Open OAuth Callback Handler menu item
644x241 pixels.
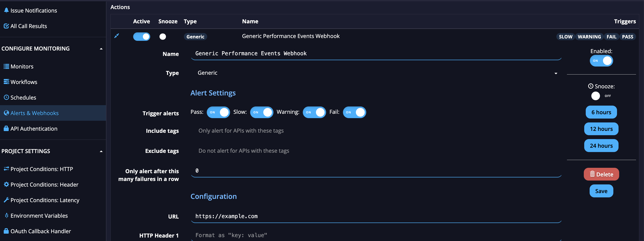tap(41, 231)
